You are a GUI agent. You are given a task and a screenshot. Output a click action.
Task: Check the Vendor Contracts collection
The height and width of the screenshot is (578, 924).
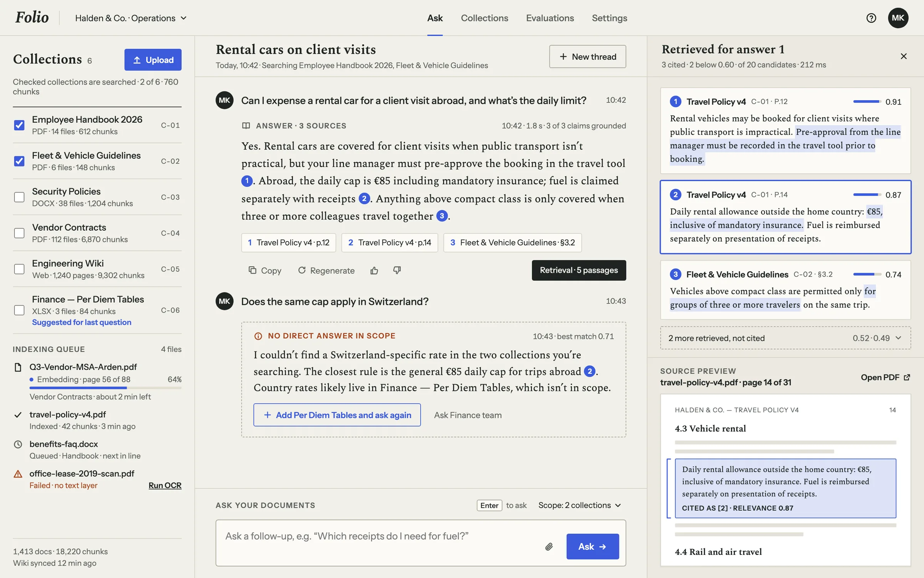(19, 233)
